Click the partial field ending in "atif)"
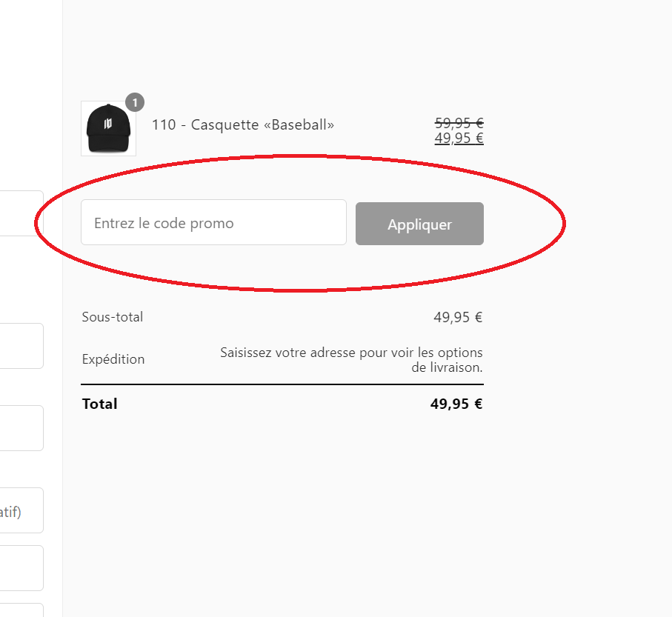 21,510
